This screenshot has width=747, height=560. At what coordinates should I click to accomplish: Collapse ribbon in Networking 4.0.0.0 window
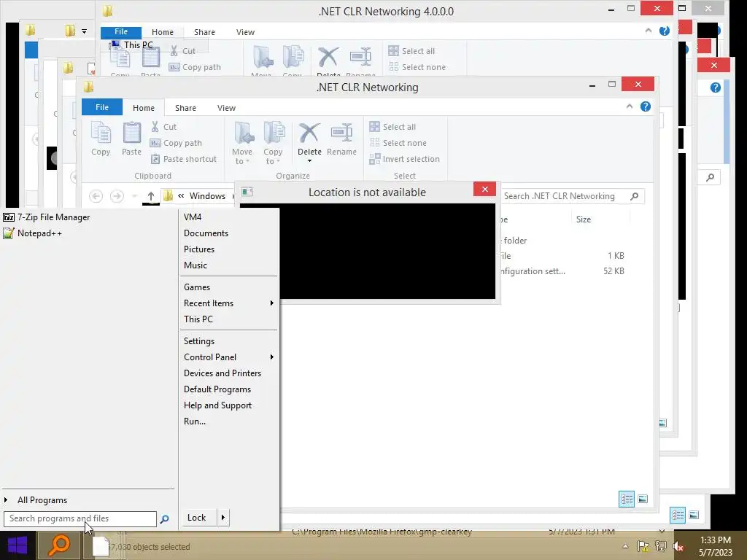click(x=649, y=31)
